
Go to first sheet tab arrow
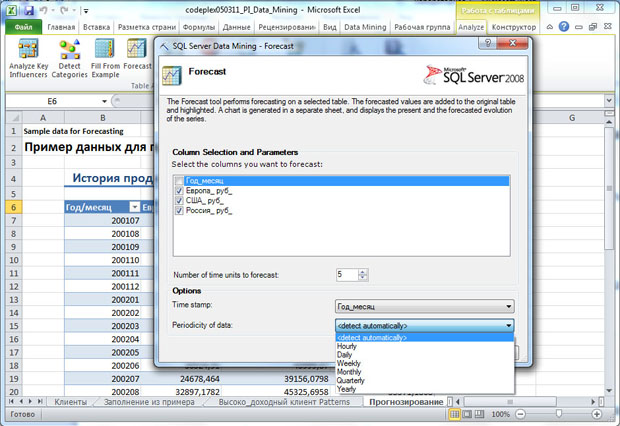pos(12,401)
